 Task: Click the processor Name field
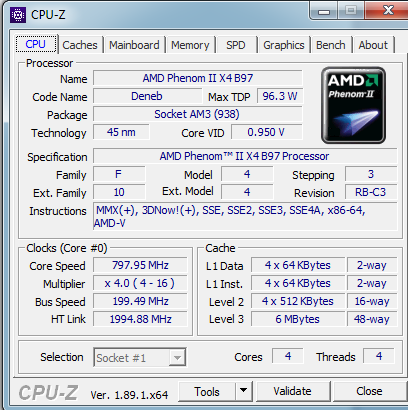198,78
